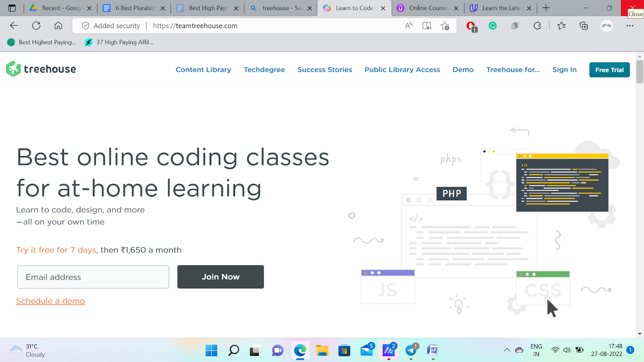
Task: Open the Techdegree navigation link
Action: pos(264,70)
